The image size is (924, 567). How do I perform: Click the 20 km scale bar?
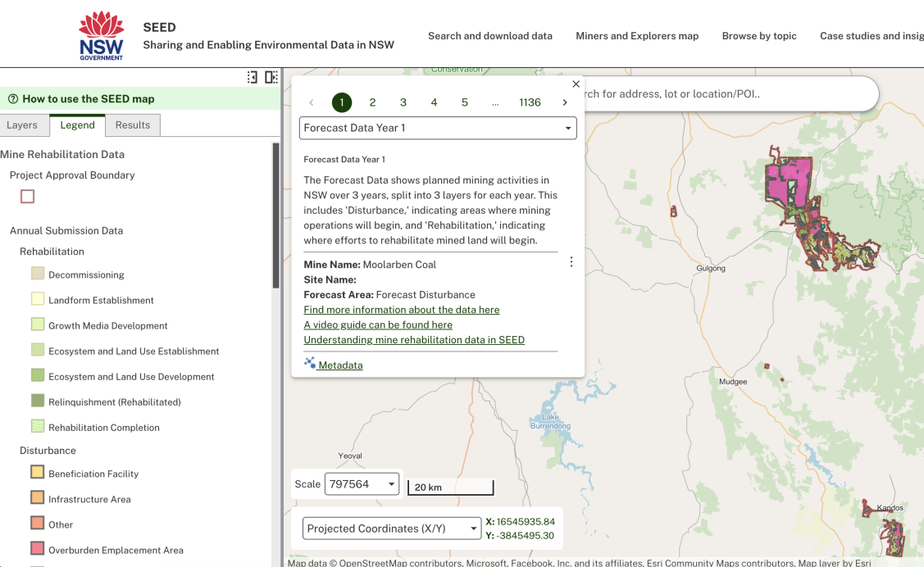[x=451, y=487]
